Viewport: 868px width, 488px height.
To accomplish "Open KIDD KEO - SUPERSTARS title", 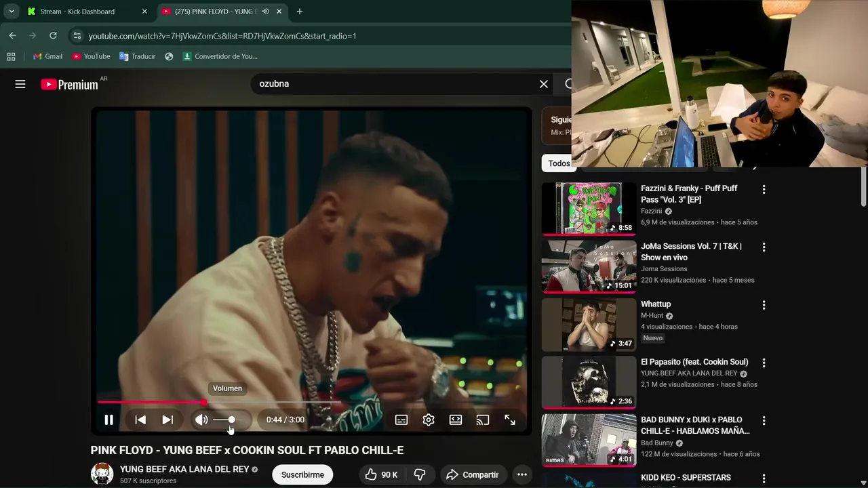I will coord(686,478).
